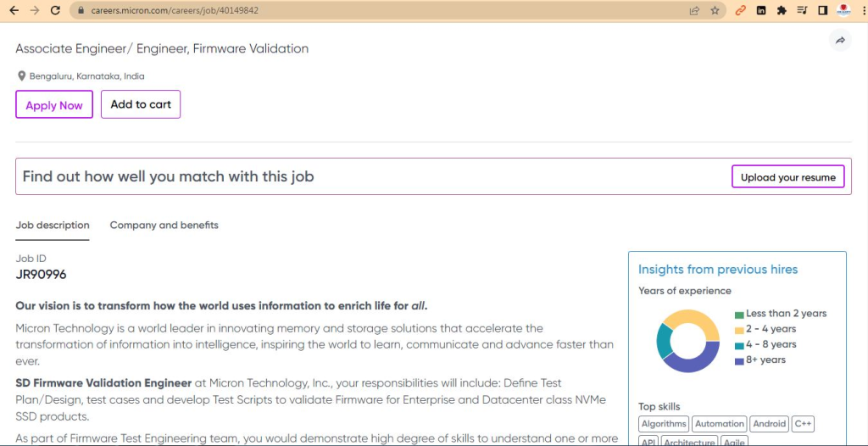Screen dimensions: 868x446
Task: Click the Add to cart button
Action: point(141,104)
